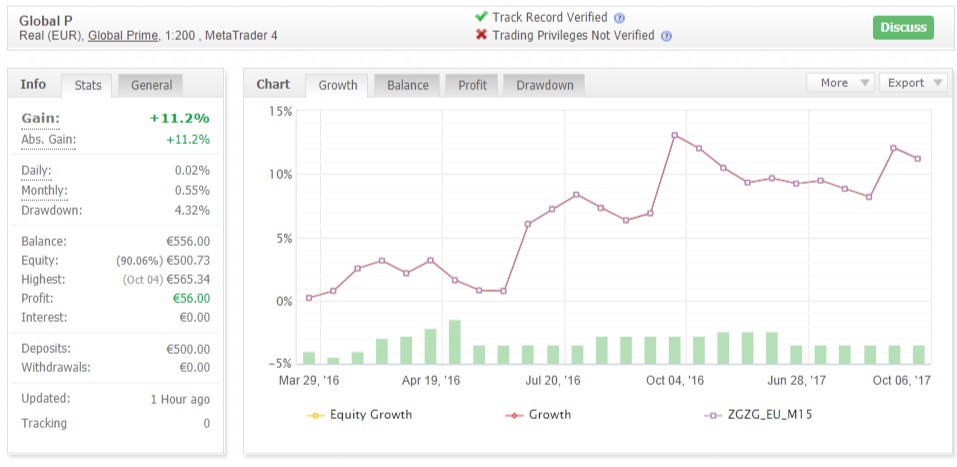
Task: Click the green Track Record checkmark icon
Action: coord(482,17)
